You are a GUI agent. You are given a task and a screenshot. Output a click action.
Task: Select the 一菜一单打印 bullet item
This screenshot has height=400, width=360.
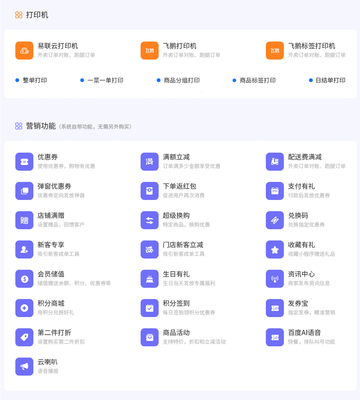click(102, 80)
